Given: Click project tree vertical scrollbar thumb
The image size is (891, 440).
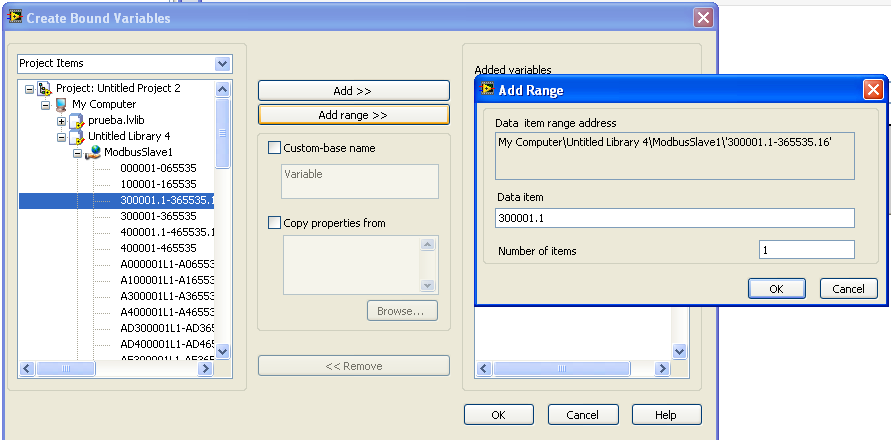Looking at the screenshot, I should (x=223, y=133).
